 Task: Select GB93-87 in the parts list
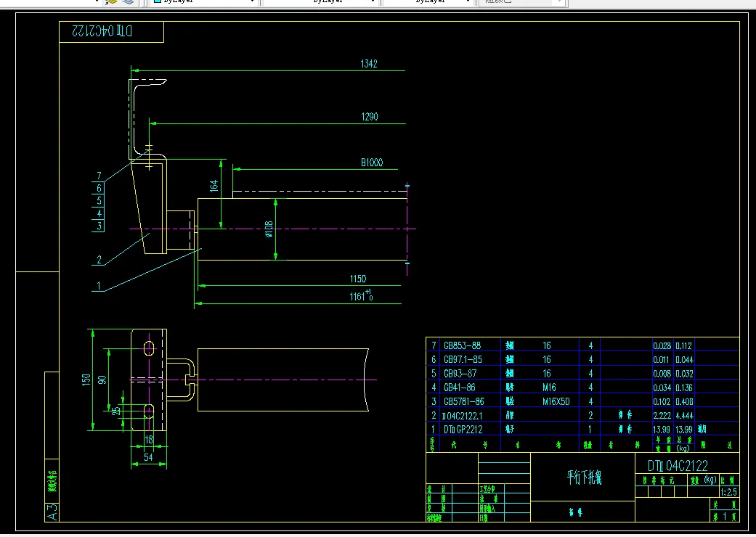[x=460, y=373]
